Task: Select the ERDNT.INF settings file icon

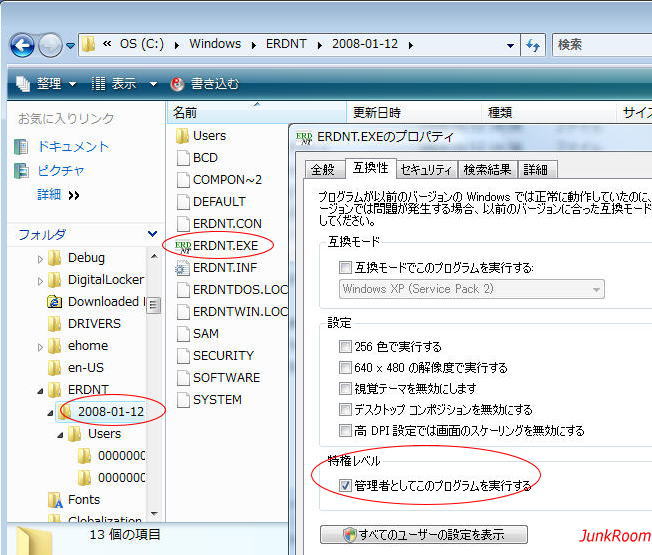Action: pyautogui.click(x=182, y=268)
